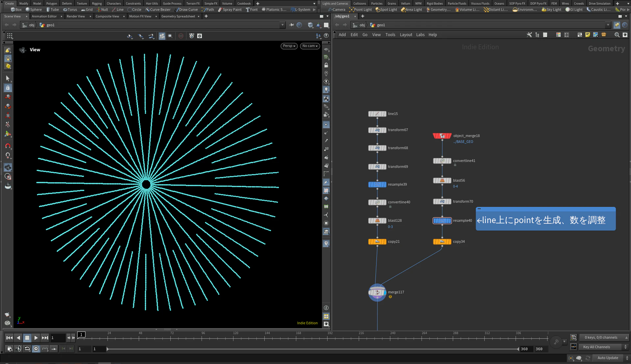Select the Sphere shelf tool
Viewport: 631px width, 364px height.
point(34,10)
